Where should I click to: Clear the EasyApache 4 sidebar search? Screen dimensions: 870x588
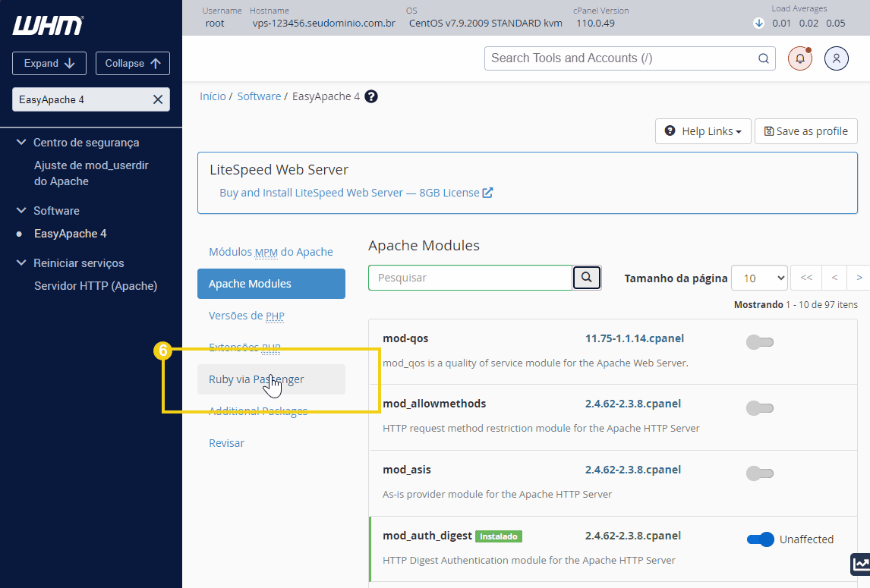158,99
